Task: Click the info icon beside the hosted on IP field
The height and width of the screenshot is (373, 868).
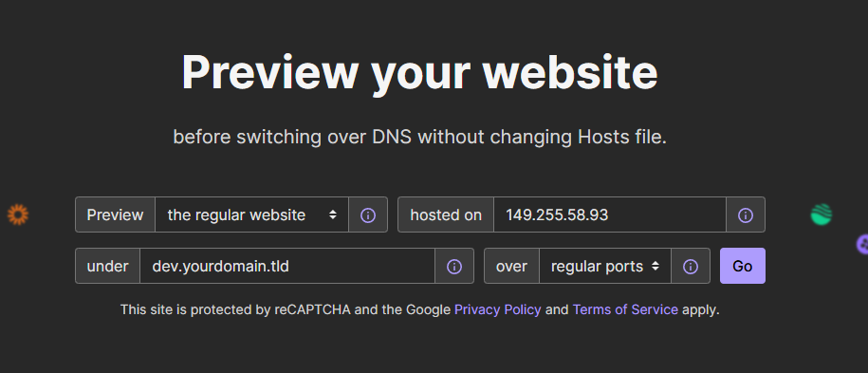Action: tap(746, 214)
